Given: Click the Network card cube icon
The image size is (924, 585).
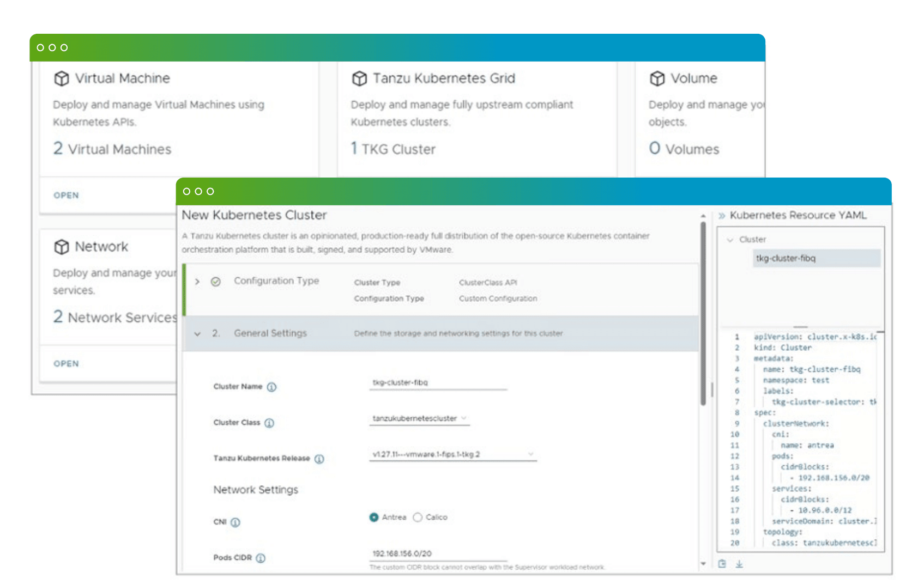Looking at the screenshot, I should click(x=61, y=247).
